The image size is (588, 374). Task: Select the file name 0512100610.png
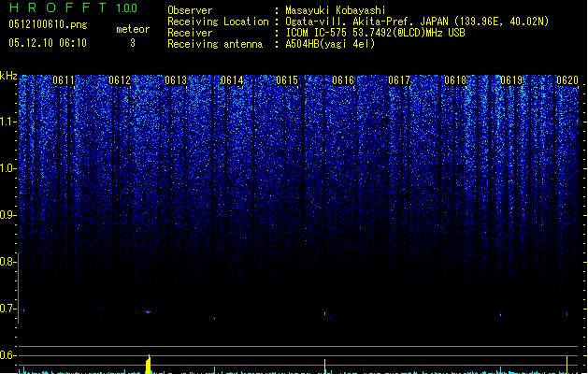(x=48, y=24)
